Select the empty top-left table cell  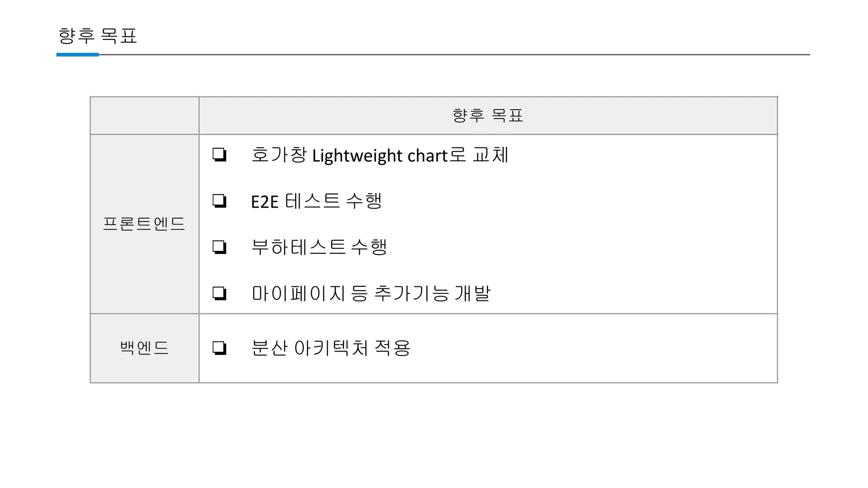(x=145, y=116)
